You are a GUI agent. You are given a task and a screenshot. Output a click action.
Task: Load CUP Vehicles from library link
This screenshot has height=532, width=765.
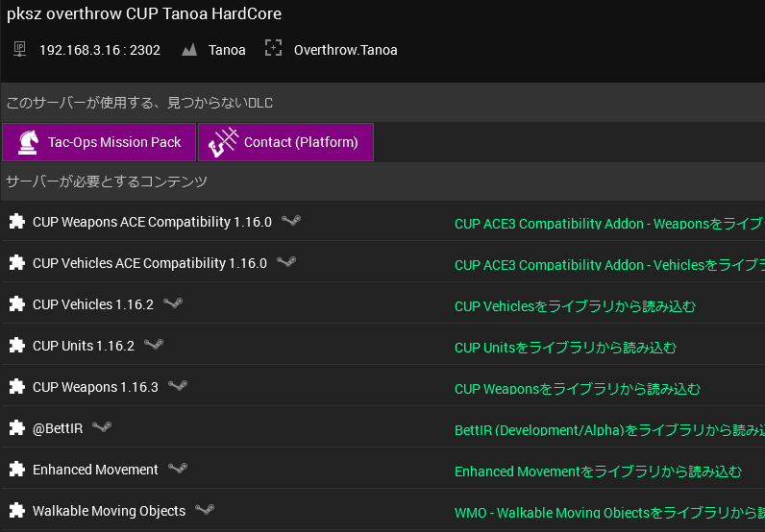click(576, 306)
